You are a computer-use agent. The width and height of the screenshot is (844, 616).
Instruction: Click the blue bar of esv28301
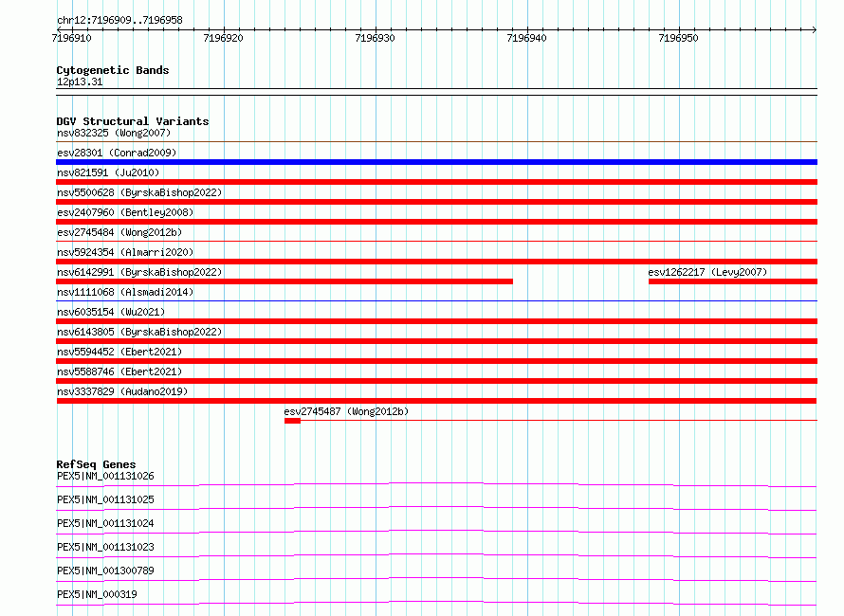coord(436,162)
